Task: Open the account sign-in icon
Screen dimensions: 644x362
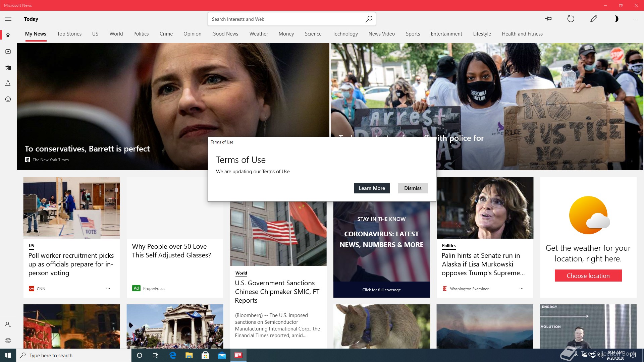Action: [x=8, y=324]
